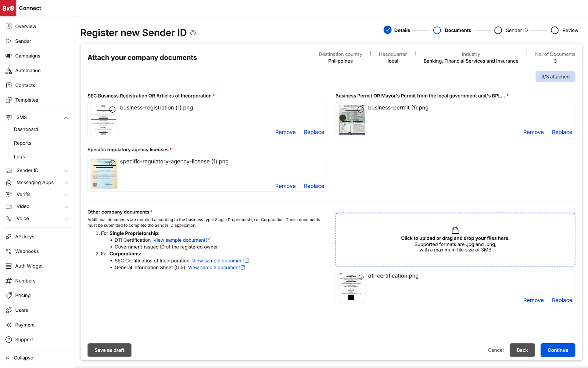Expand the Voice menu chevron

[66, 219]
